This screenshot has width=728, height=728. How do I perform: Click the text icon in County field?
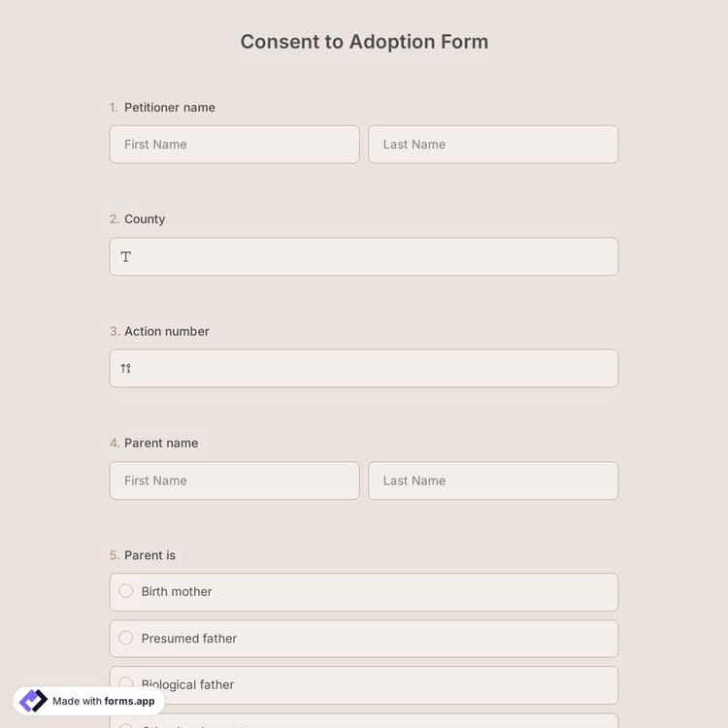tap(126, 257)
